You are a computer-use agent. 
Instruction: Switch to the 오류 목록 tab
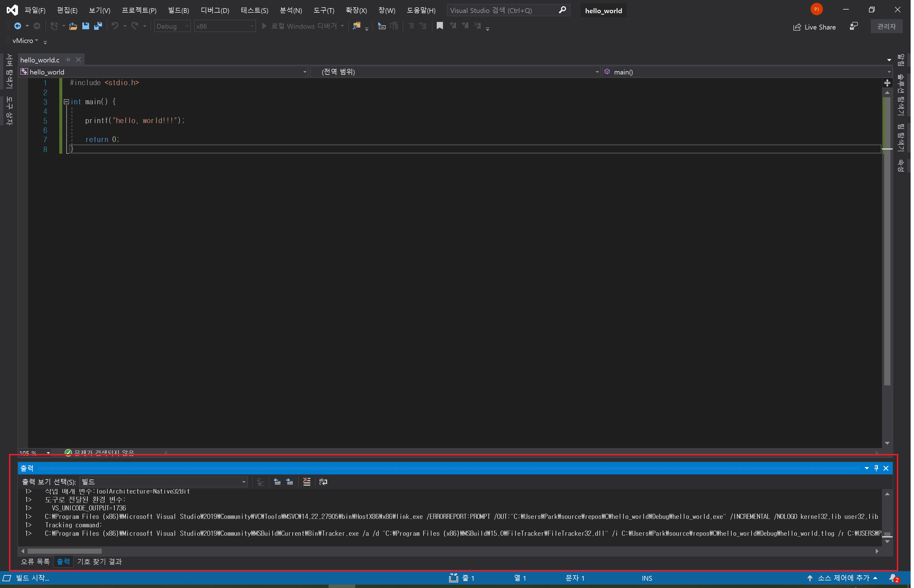pyautogui.click(x=35, y=562)
